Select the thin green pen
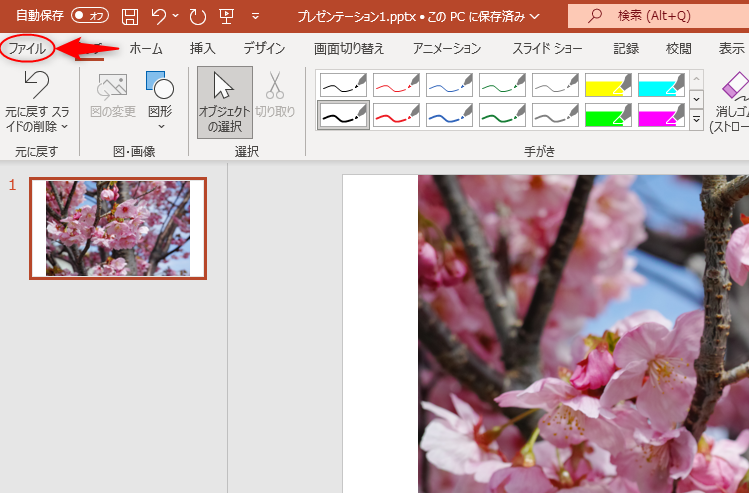The image size is (749, 493). pyautogui.click(x=503, y=85)
